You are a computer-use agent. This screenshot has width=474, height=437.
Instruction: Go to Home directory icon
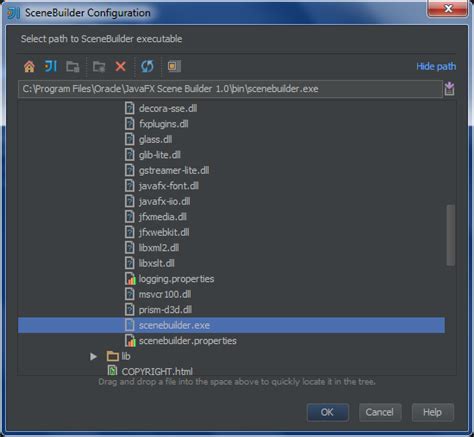pos(29,66)
